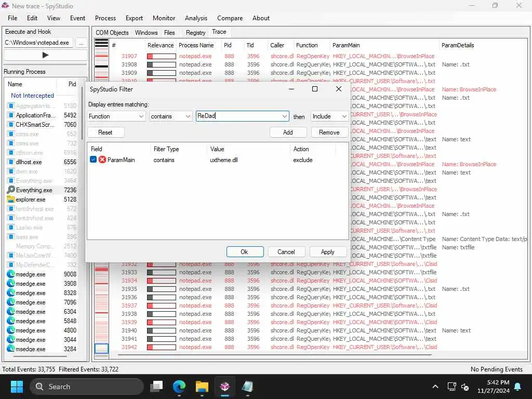Viewport: 532px width, 399px height.
Task: Click uxtheme.dll value in filter list
Action: point(224,160)
